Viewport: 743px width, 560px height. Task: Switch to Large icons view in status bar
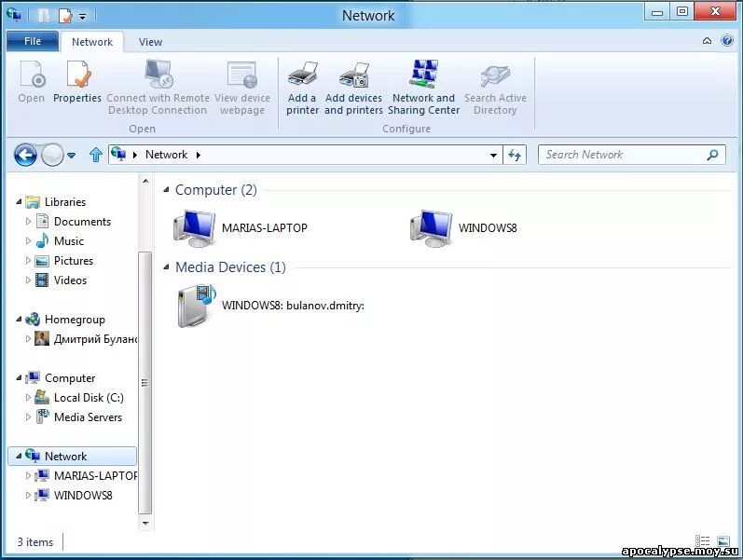coord(723,540)
